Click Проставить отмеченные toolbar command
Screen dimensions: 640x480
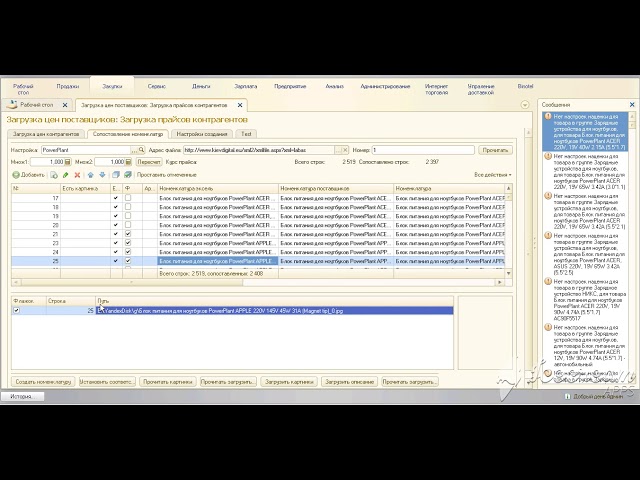(x=167, y=175)
